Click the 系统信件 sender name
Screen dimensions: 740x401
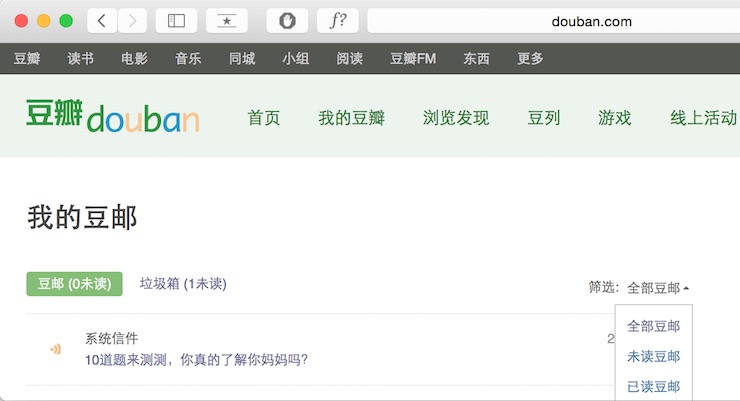111,338
